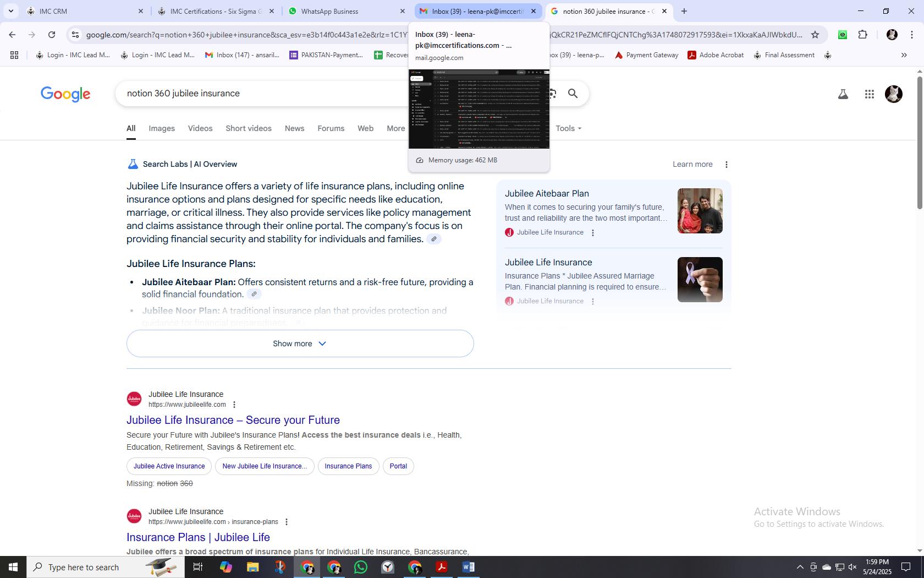Expand AI Overview with Show more
The height and width of the screenshot is (578, 924).
pos(300,343)
